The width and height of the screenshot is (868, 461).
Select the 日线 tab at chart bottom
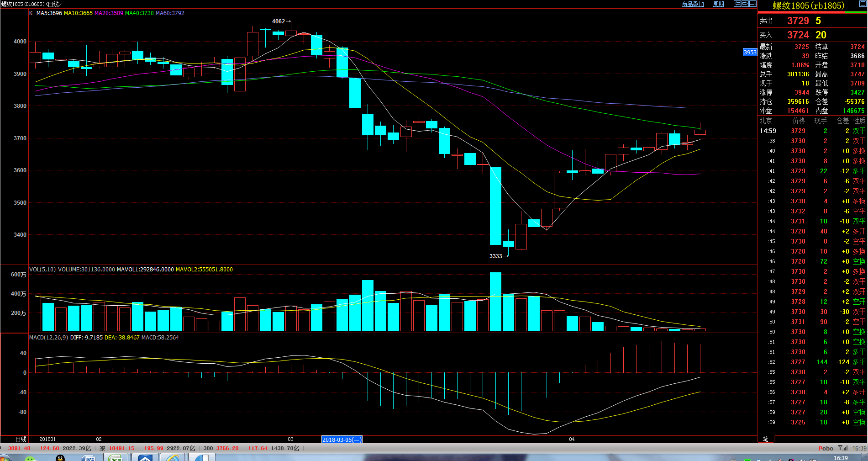[x=21, y=439]
